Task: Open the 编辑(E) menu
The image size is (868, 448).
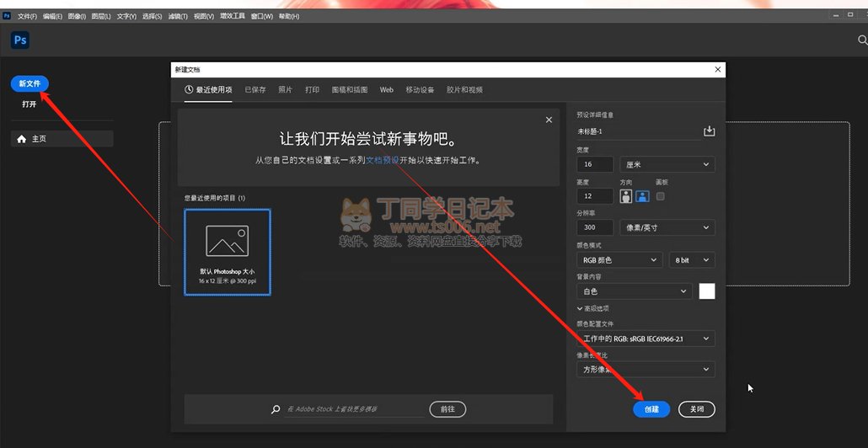Action: [52, 17]
